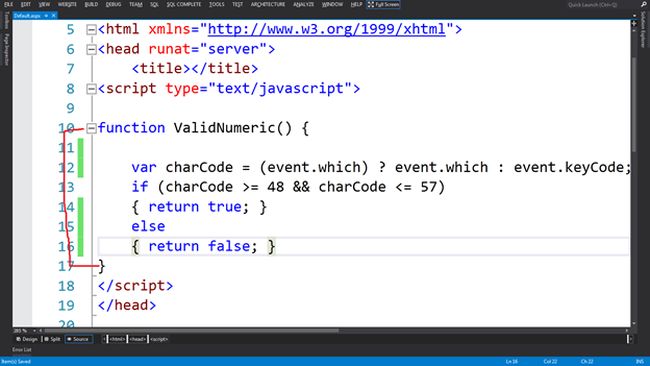Click 'return true;' on line 14
The image size is (650, 366).
[x=199, y=207]
